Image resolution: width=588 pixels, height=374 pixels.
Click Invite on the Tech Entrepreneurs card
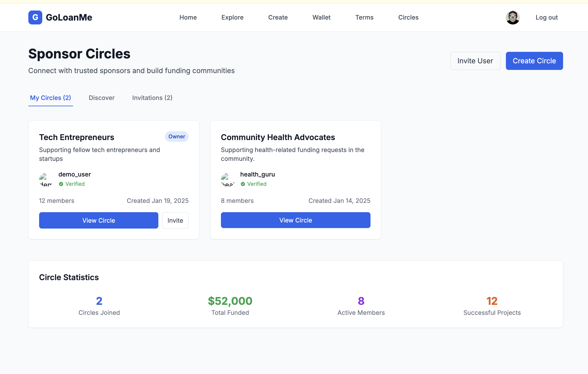point(175,220)
